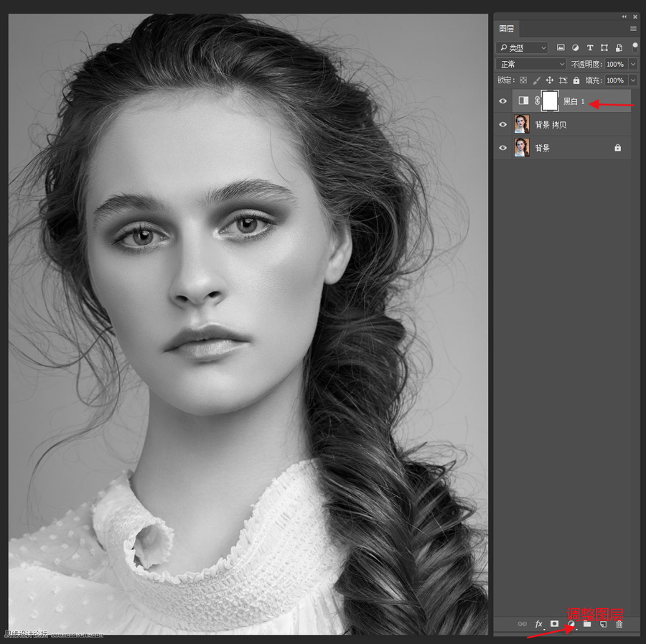The width and height of the screenshot is (646, 644).
Task: Create a new layer icon
Action: 603,624
